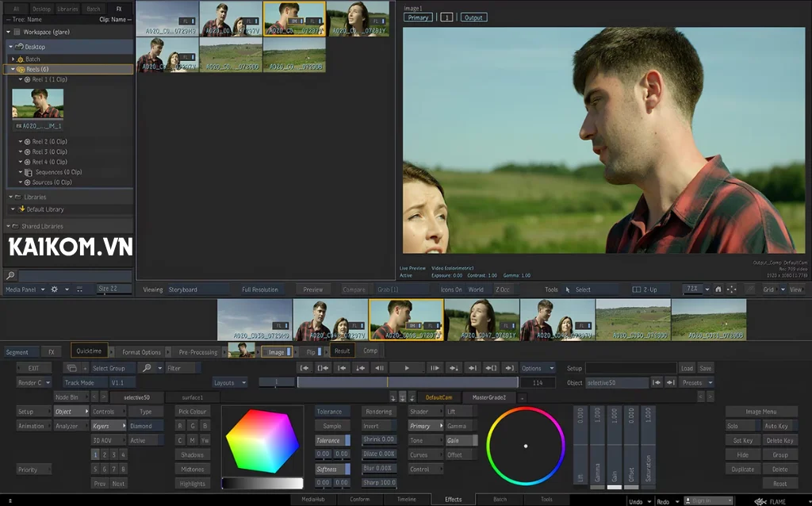
Task: Click the timeline scrub bar
Action: (408, 383)
